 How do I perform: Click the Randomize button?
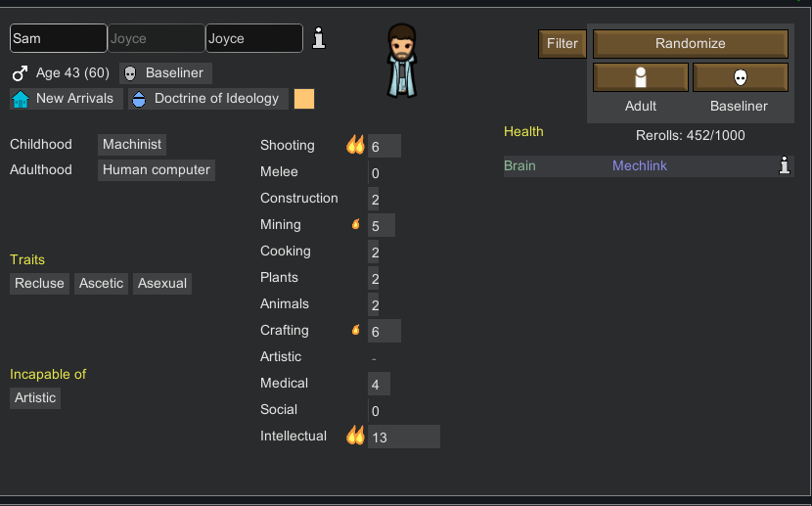pos(691,43)
